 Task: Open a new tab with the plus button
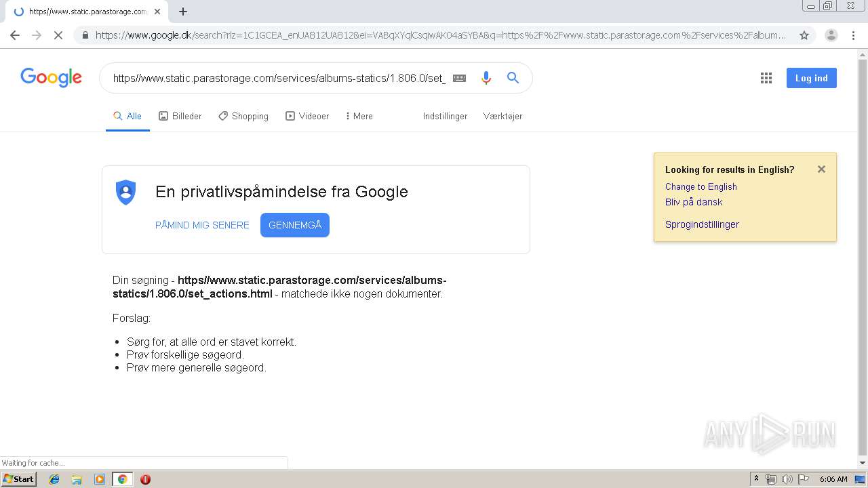coord(183,12)
